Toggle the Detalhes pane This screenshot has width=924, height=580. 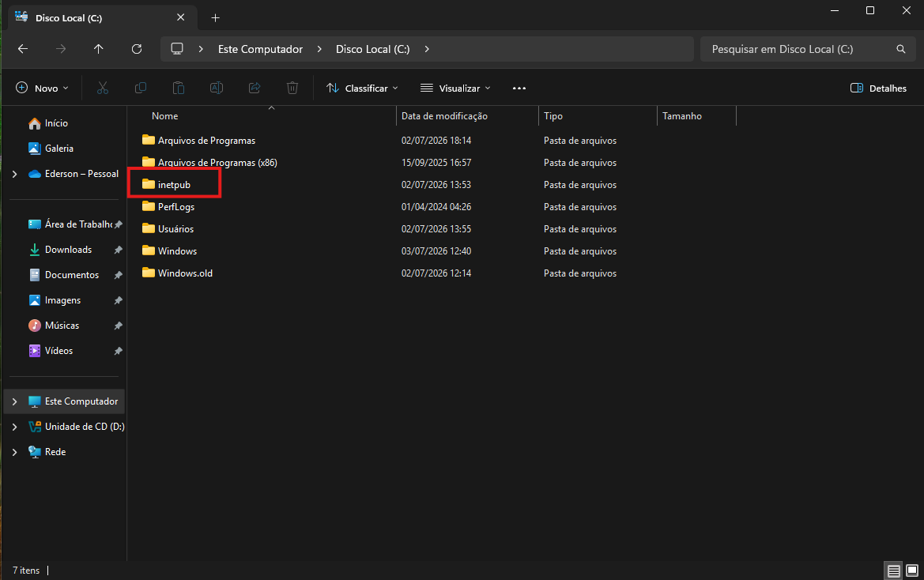point(878,89)
